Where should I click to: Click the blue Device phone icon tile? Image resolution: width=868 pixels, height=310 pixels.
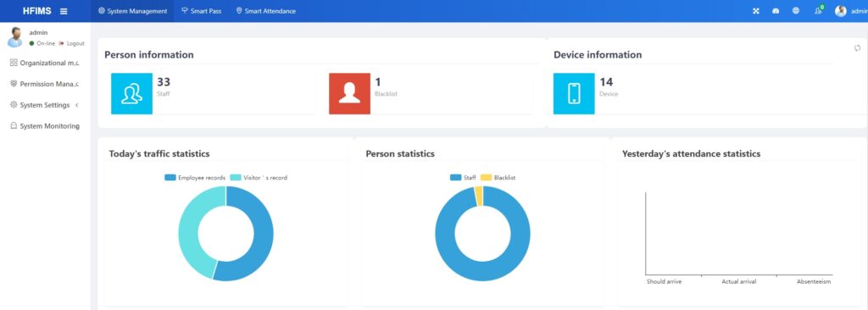(x=574, y=93)
